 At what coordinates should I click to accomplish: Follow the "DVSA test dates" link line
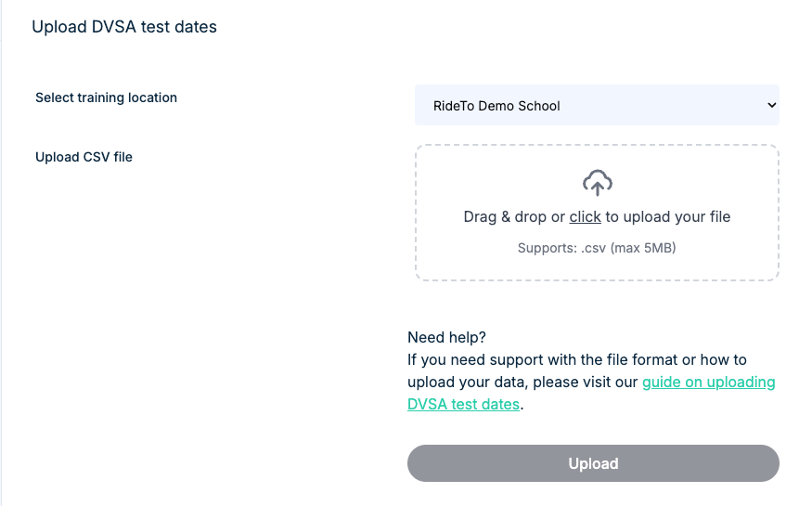463,405
